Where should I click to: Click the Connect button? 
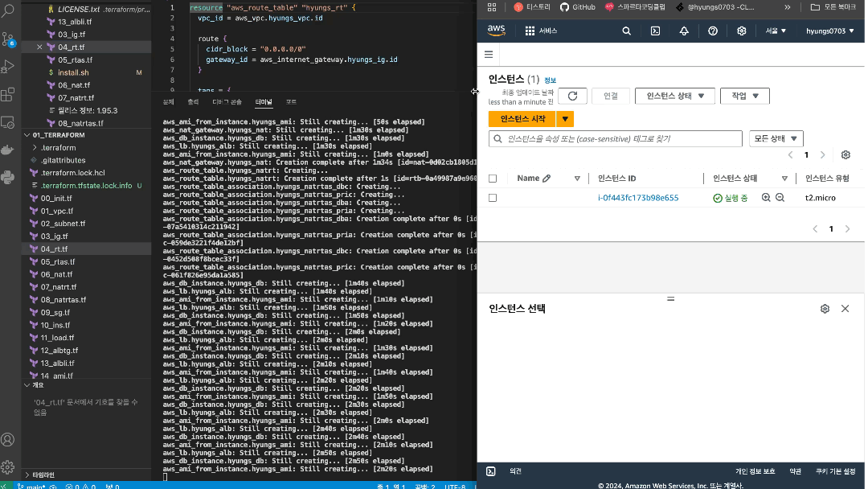click(x=611, y=96)
